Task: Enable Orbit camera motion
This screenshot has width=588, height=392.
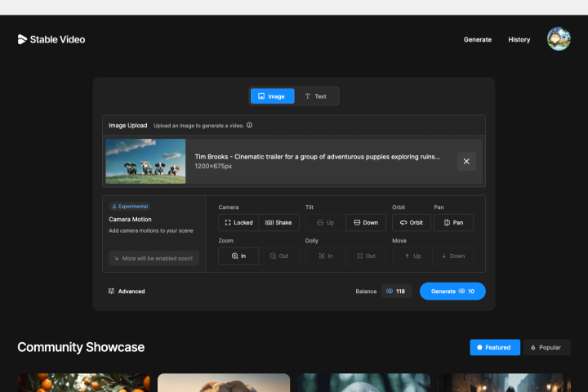Action: tap(411, 222)
